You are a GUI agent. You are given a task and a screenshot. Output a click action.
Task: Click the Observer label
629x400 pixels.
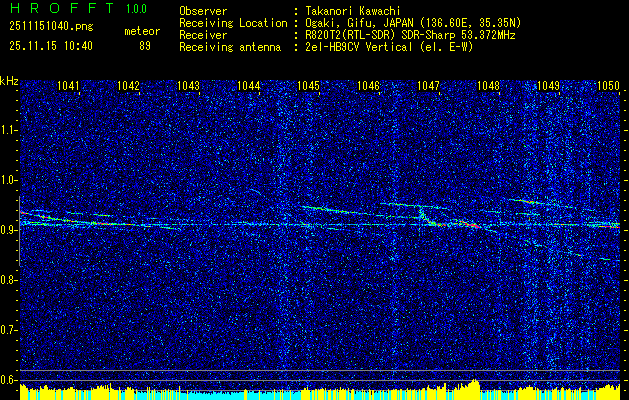pyautogui.click(x=203, y=11)
